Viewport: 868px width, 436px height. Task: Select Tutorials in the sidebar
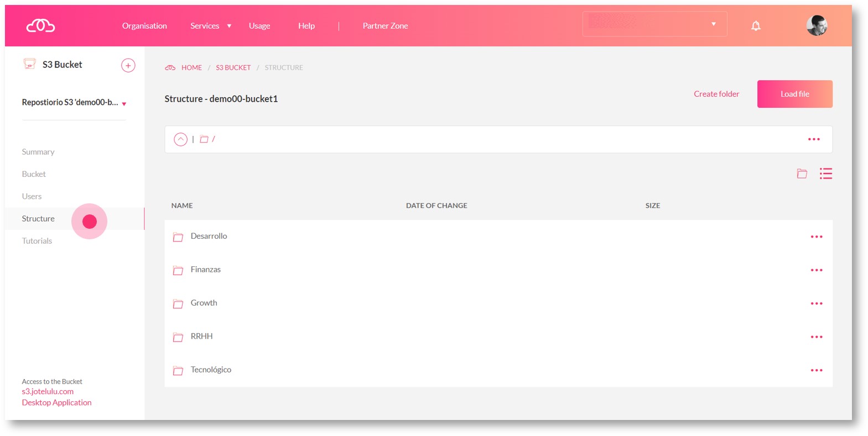[37, 241]
